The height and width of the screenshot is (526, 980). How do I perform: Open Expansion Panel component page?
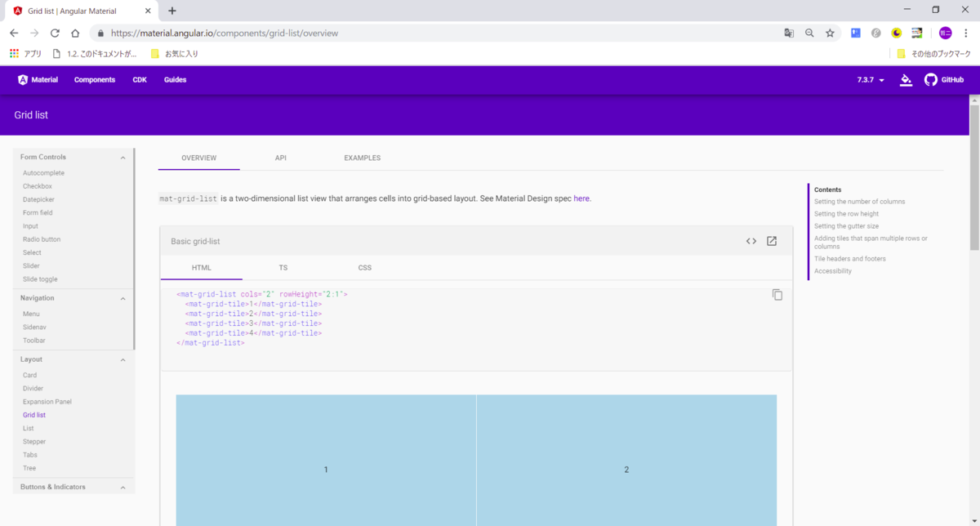coord(47,402)
